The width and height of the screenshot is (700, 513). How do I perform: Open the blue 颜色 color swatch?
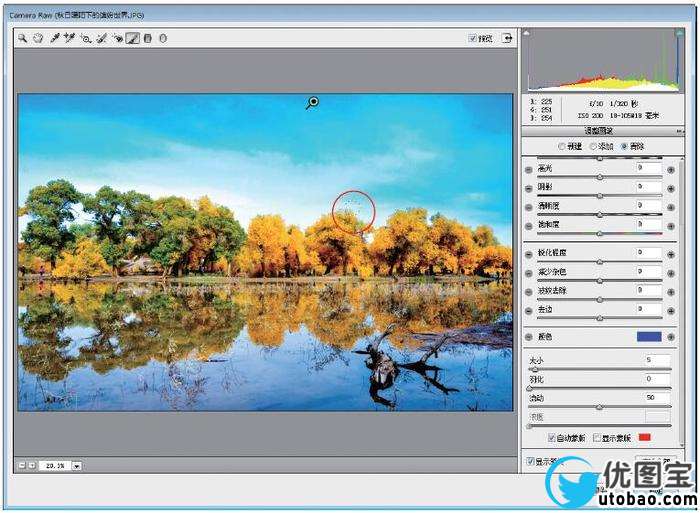(649, 336)
